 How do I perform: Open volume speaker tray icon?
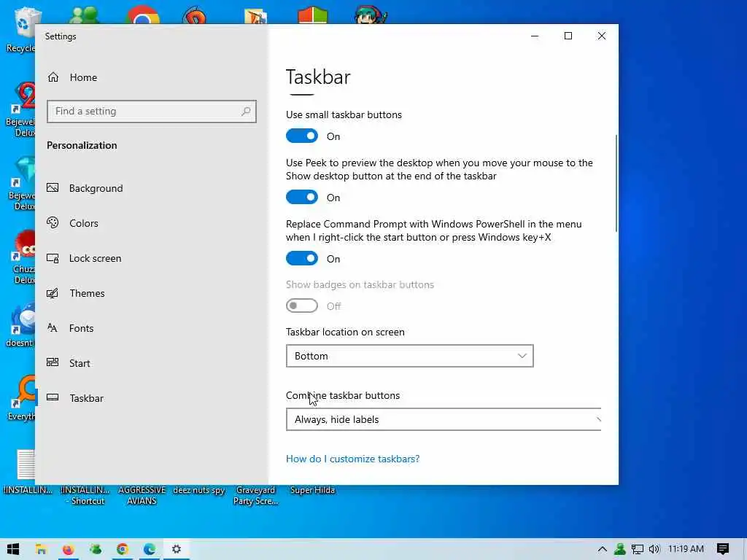click(654, 550)
